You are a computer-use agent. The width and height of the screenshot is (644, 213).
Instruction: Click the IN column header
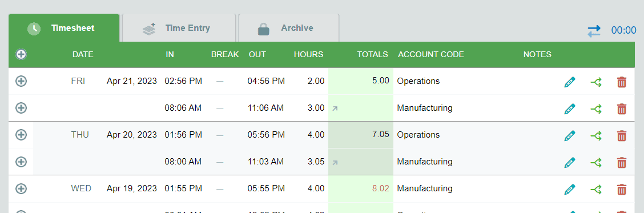coord(170,54)
